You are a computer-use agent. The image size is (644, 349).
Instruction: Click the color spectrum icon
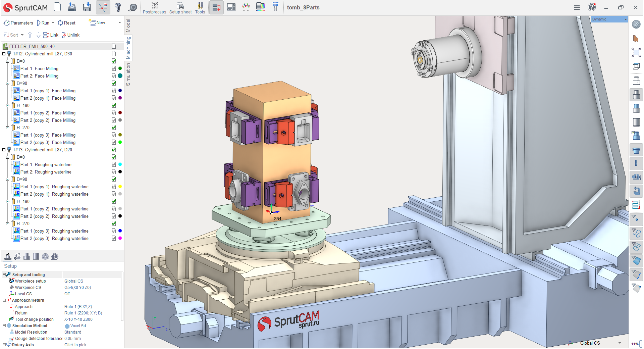point(261,7)
